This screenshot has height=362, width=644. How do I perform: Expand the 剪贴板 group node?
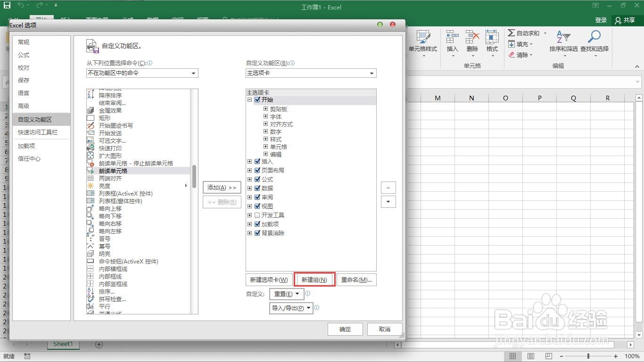266,109
